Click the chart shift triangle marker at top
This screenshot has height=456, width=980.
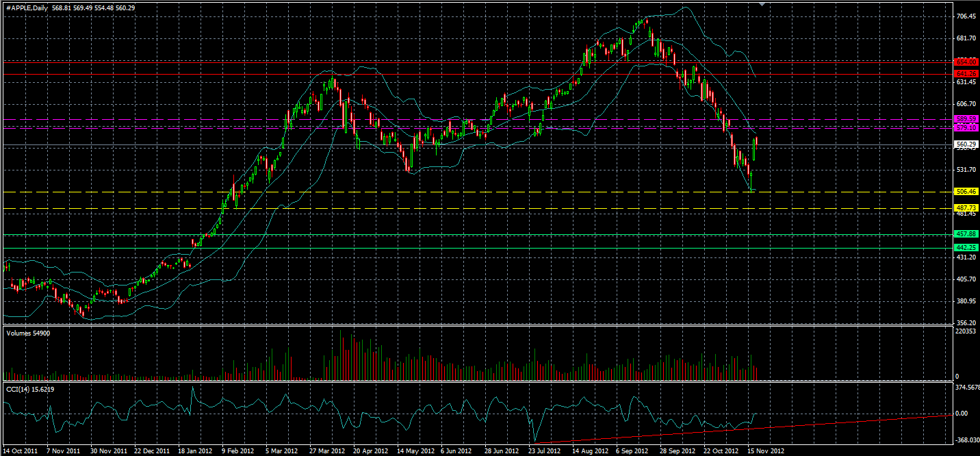pos(762,3)
